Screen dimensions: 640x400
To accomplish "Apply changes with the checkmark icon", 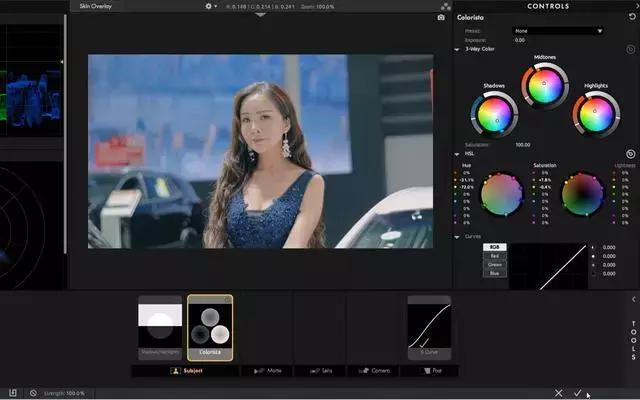I will [578, 393].
